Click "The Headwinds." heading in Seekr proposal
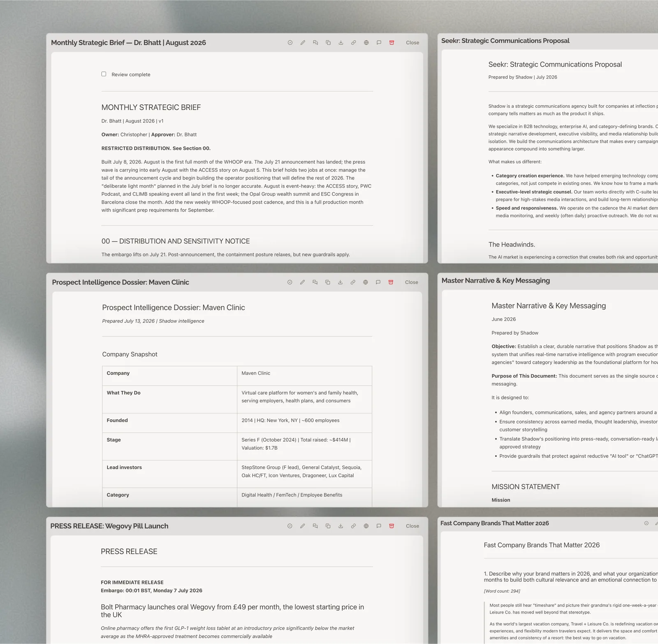The height and width of the screenshot is (644, 658). 512,244
